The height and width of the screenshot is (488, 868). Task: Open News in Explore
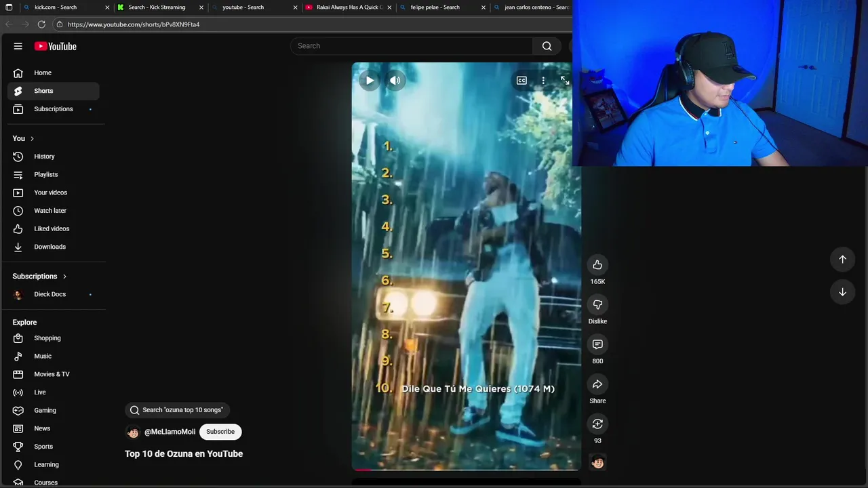[x=54, y=428]
